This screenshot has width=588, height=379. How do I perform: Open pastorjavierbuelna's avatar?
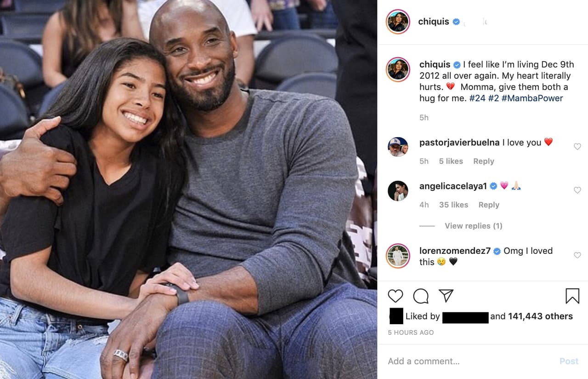398,147
